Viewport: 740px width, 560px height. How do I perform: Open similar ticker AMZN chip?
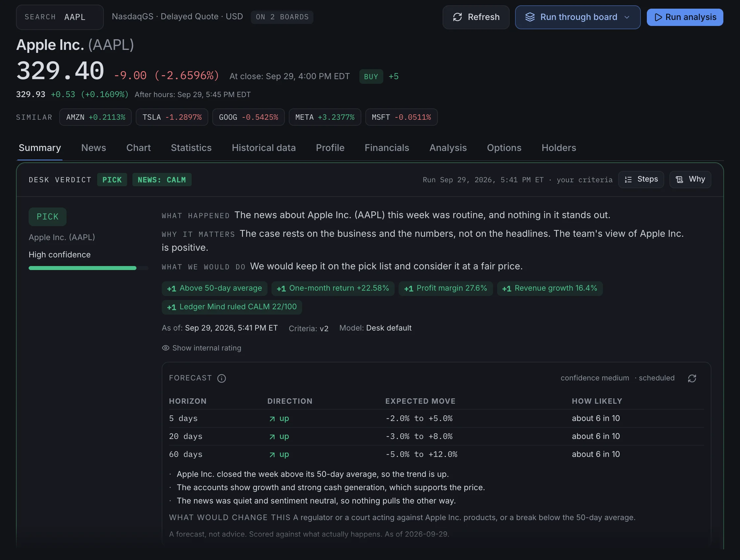[x=95, y=117]
